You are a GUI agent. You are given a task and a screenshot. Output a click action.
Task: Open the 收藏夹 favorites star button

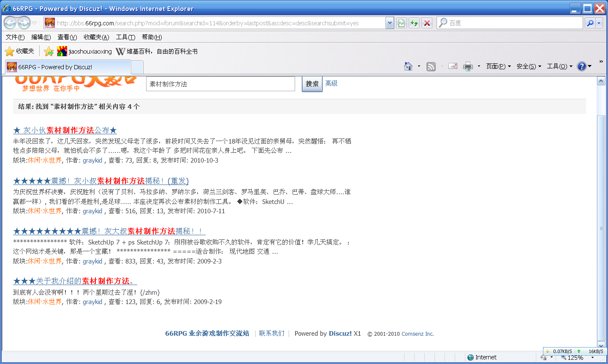pyautogui.click(x=19, y=51)
